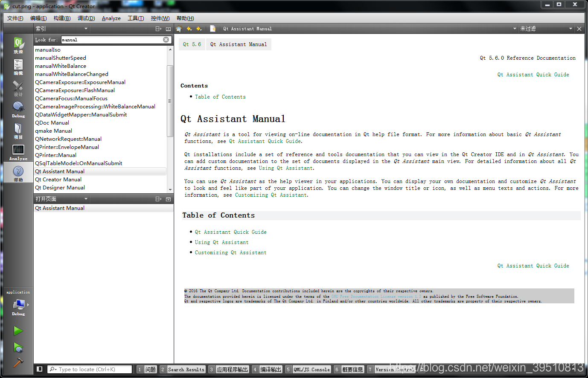Open the 调试(D) menu
The image size is (588, 378).
(86, 18)
